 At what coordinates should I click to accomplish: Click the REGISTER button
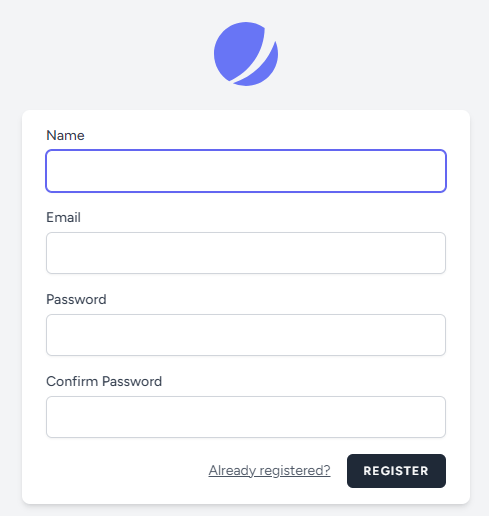[396, 471]
